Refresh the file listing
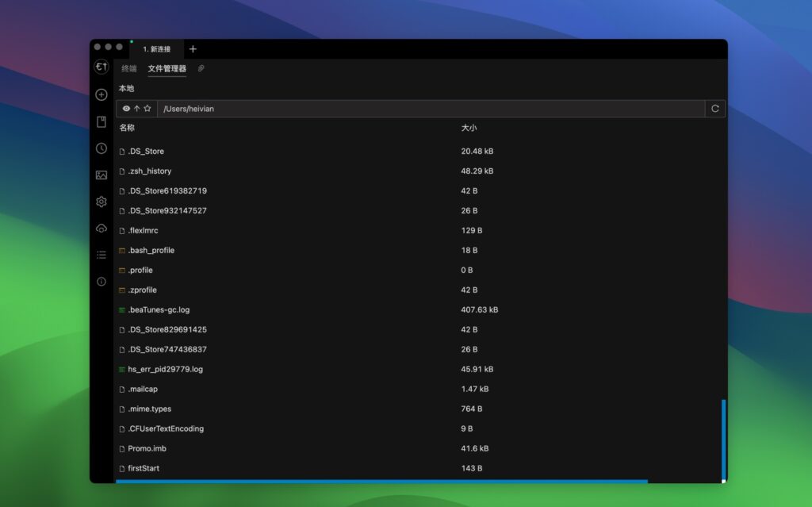Viewport: 812px width, 507px height. click(714, 109)
